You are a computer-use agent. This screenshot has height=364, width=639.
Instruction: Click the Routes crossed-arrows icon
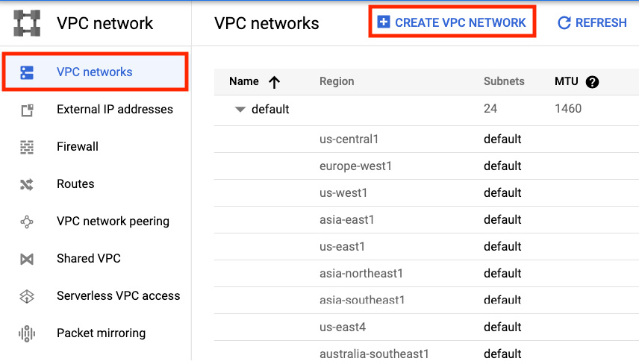tap(27, 184)
